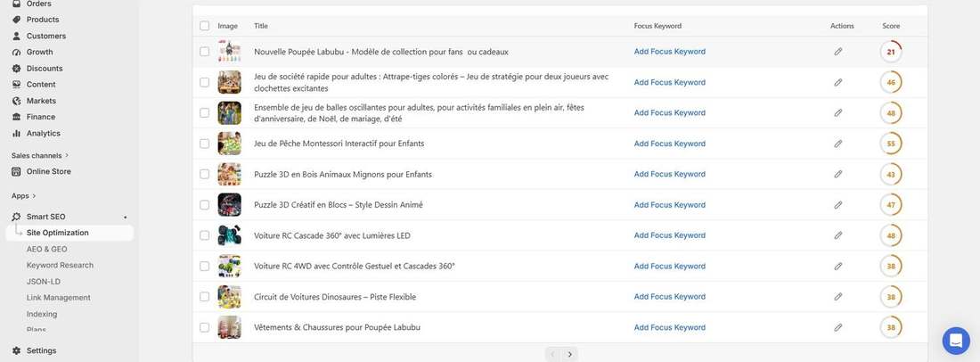980x362 pixels.
Task: Open Discounts page
Action: (x=45, y=68)
